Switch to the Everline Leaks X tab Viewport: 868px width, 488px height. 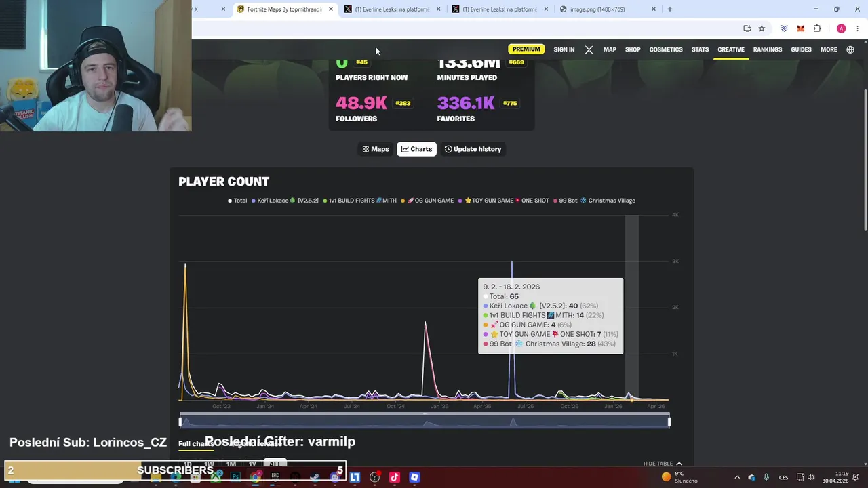[x=392, y=9]
